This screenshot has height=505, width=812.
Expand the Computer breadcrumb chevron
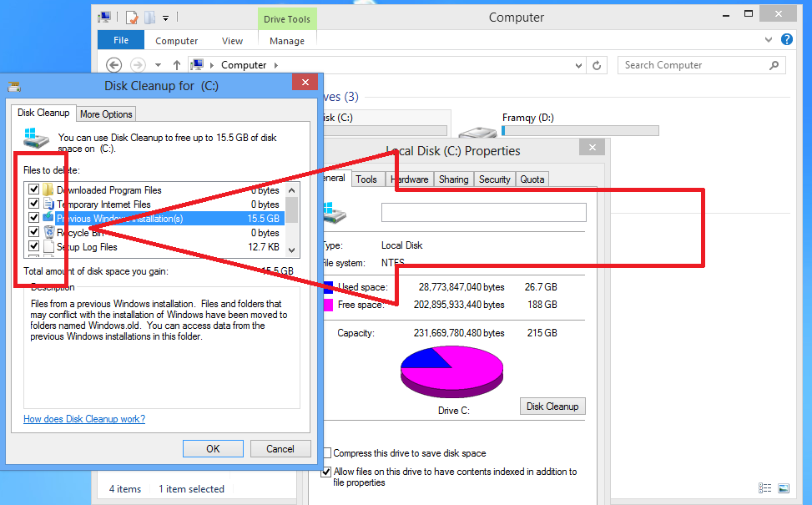276,65
